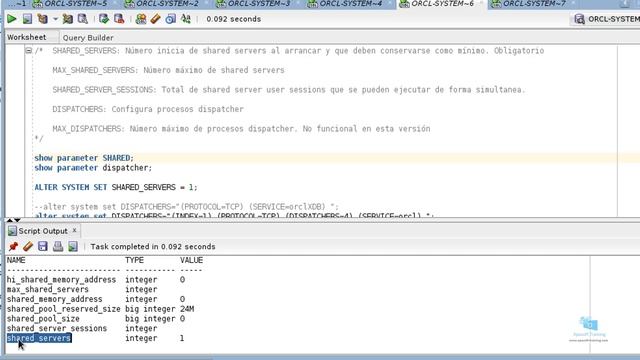Click the MAX_DISPATCHERS comment line

241,129
